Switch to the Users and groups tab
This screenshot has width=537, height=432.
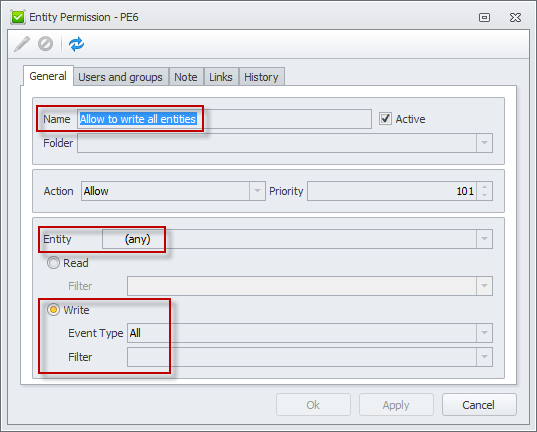121,77
